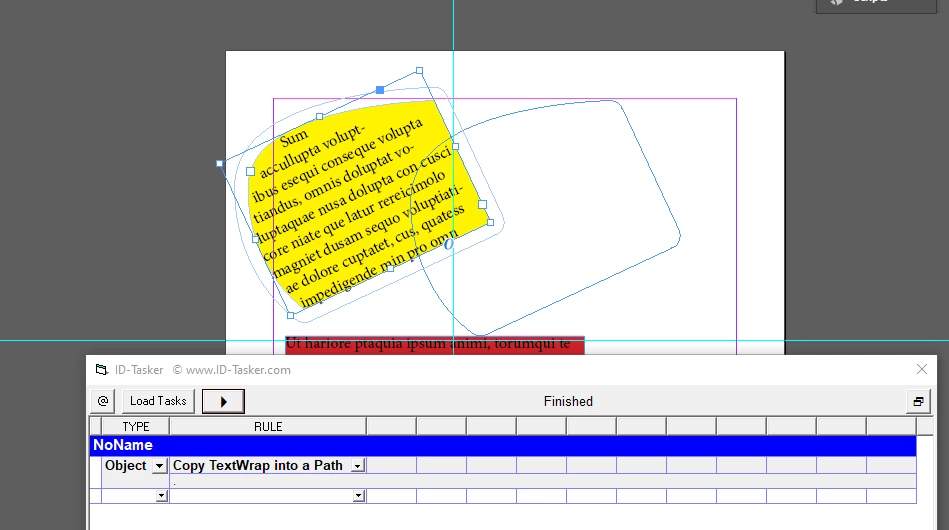The image size is (949, 530).
Task: Click the Finished status text
Action: 568,401
